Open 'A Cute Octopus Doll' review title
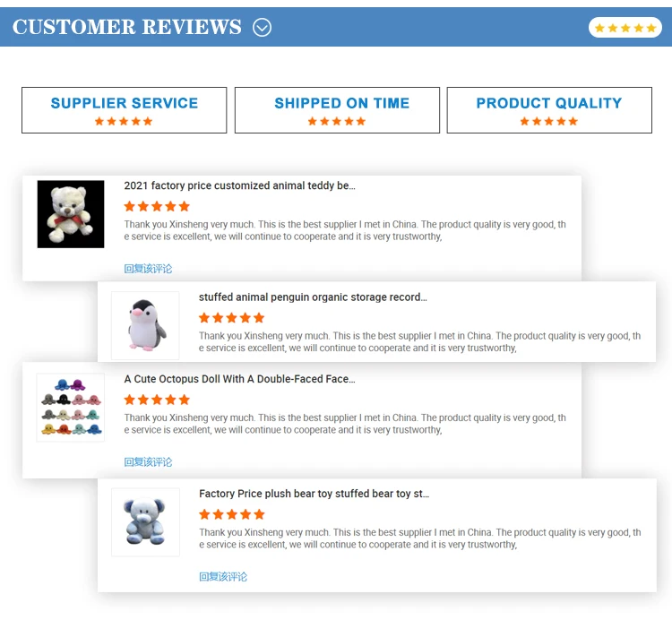Viewport: 672px width, 637px height. pos(239,379)
